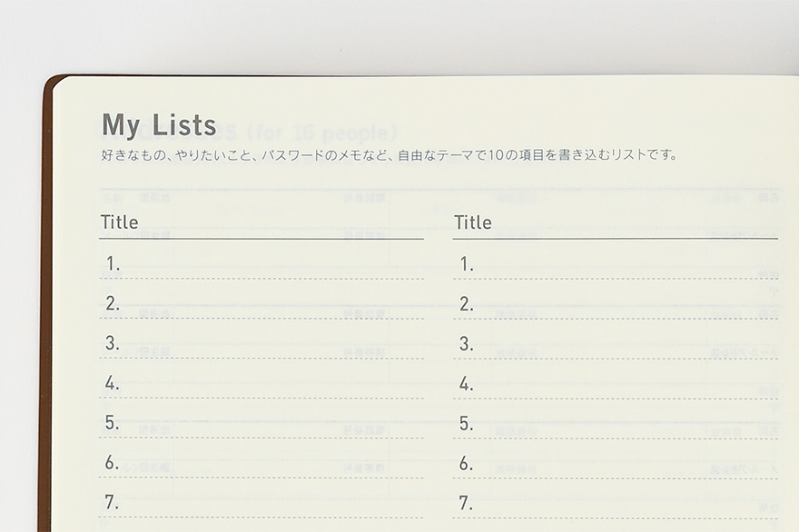Image resolution: width=799 pixels, height=532 pixels.
Task: Click line 5 in the left list
Action: pos(263,423)
